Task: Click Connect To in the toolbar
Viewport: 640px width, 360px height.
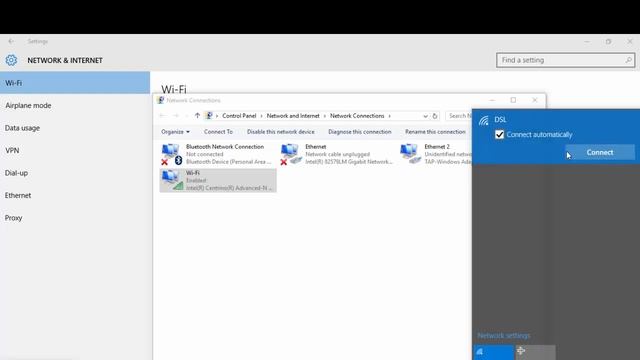Action: tap(218, 132)
